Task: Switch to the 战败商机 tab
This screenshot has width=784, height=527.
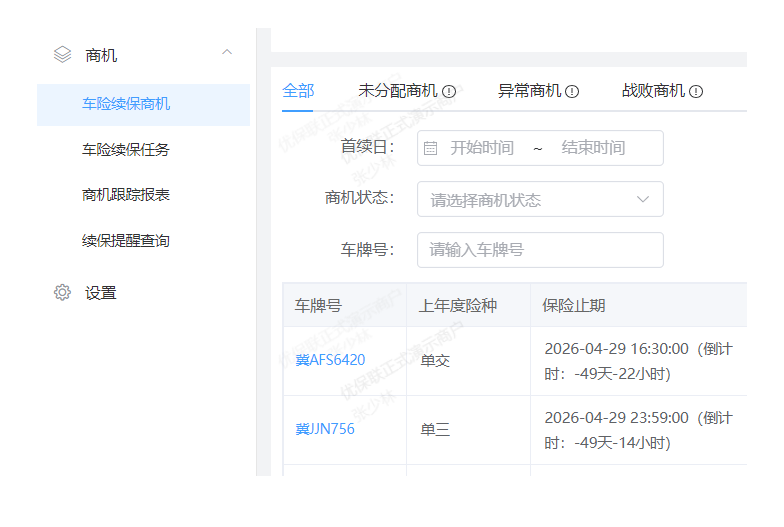Action: coord(653,91)
